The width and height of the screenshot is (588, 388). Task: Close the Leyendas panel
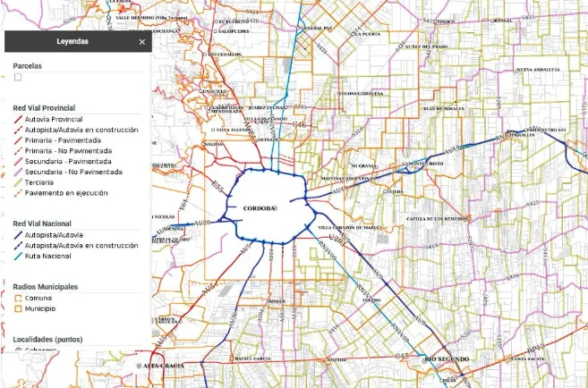(141, 41)
